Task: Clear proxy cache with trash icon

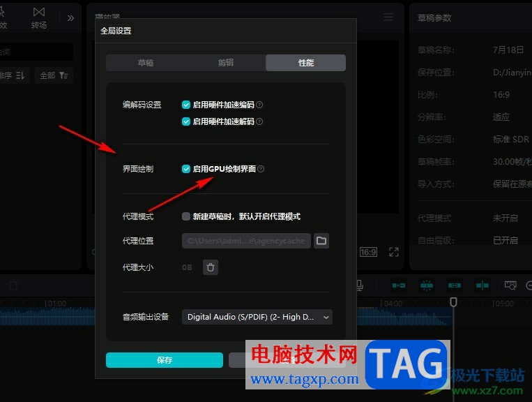Action: (211, 267)
